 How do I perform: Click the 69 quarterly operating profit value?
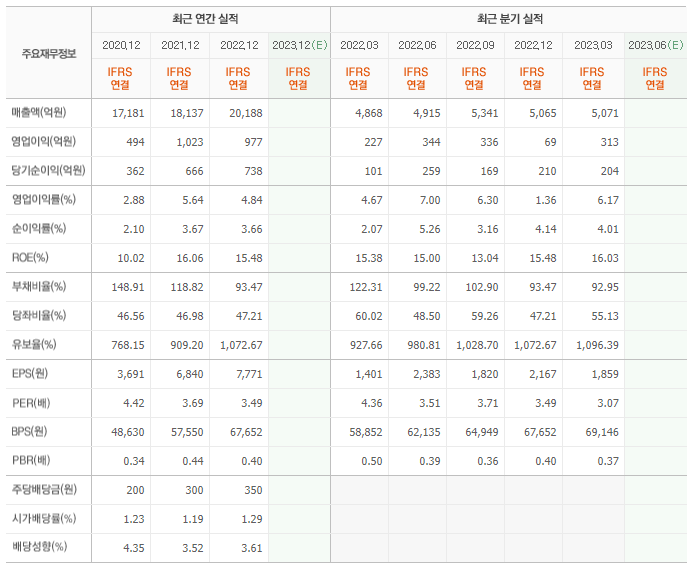pyautogui.click(x=550, y=143)
